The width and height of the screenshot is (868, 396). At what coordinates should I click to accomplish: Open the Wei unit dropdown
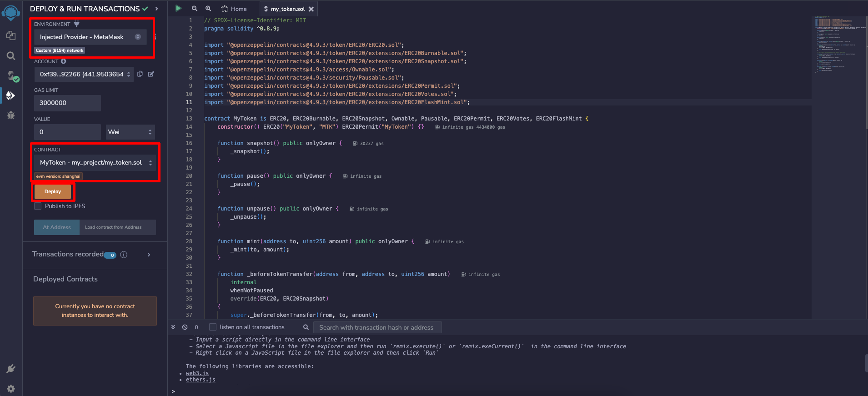click(x=130, y=132)
